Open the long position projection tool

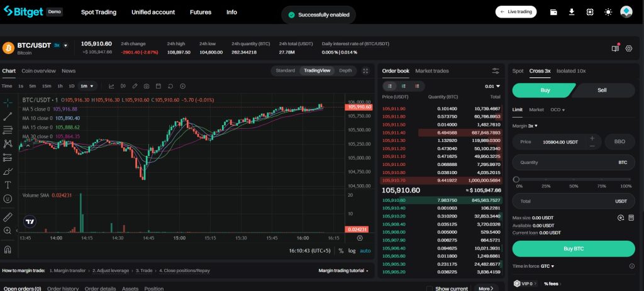(8, 158)
